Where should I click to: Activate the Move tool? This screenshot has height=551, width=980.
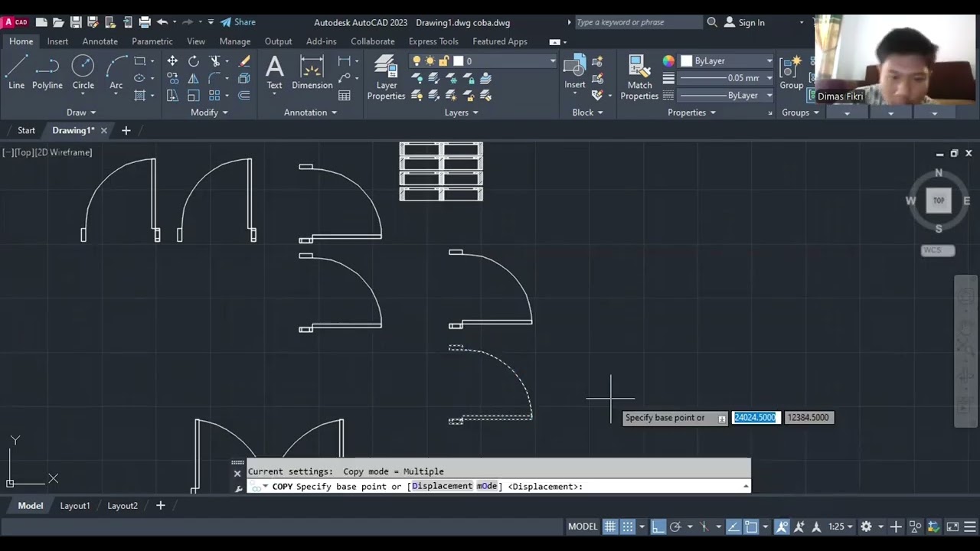[x=172, y=61]
